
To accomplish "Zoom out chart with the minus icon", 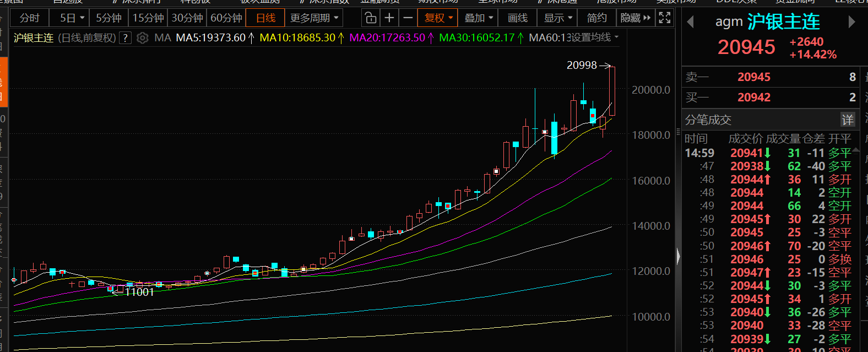I will click(x=408, y=18).
